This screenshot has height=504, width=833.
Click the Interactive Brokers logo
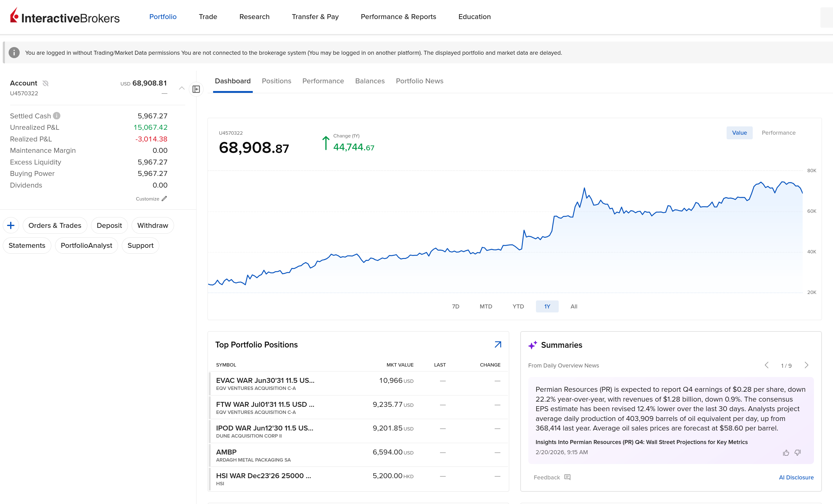65,17
